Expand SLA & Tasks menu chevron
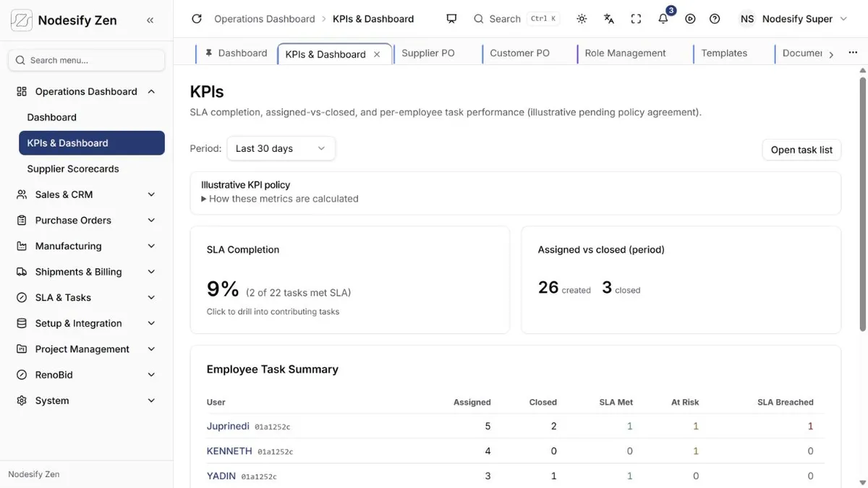The image size is (868, 488). pos(151,298)
